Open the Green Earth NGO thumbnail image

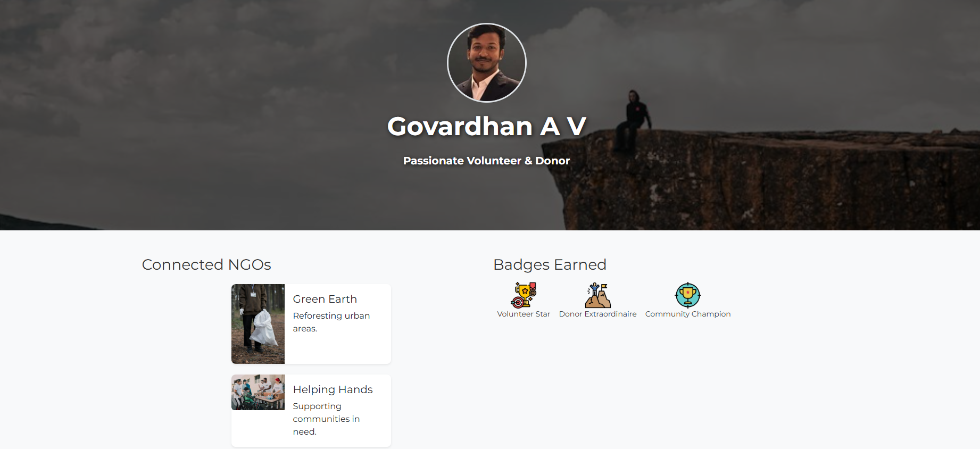[x=258, y=324]
